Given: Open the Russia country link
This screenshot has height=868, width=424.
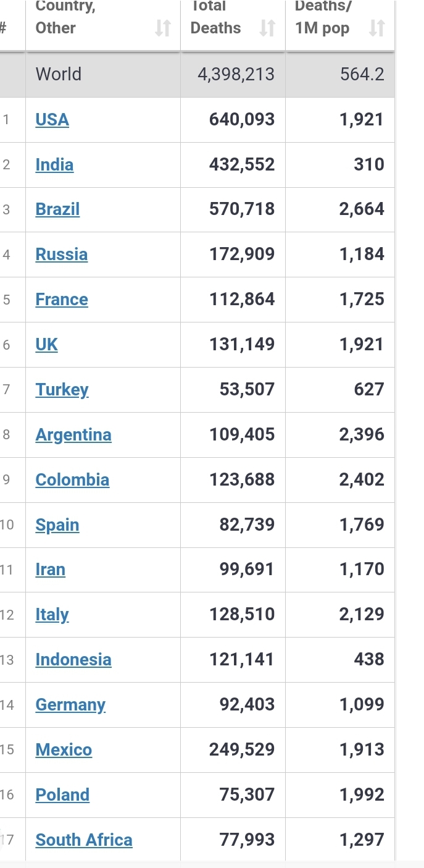Looking at the screenshot, I should click(62, 255).
